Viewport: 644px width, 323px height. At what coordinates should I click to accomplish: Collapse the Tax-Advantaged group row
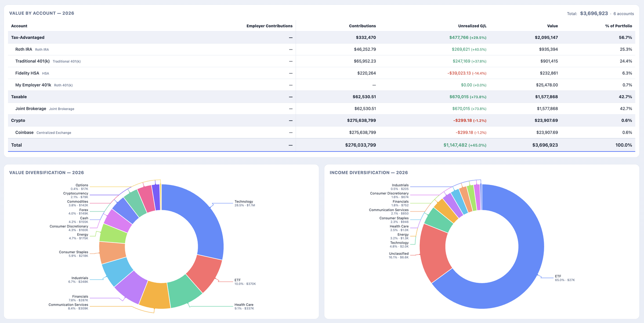click(322, 37)
